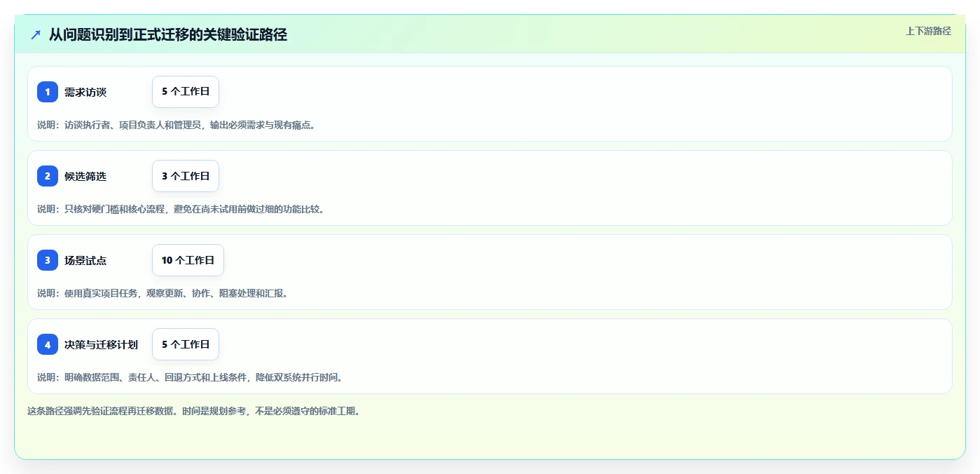Click the 上下游路径 label
Viewport: 980px width, 474px height.
click(928, 31)
